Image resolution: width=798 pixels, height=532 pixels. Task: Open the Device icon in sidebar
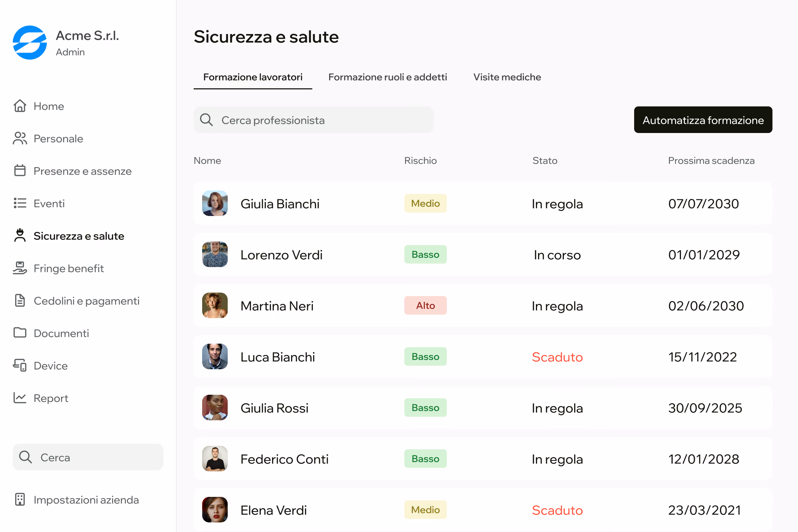pos(20,365)
